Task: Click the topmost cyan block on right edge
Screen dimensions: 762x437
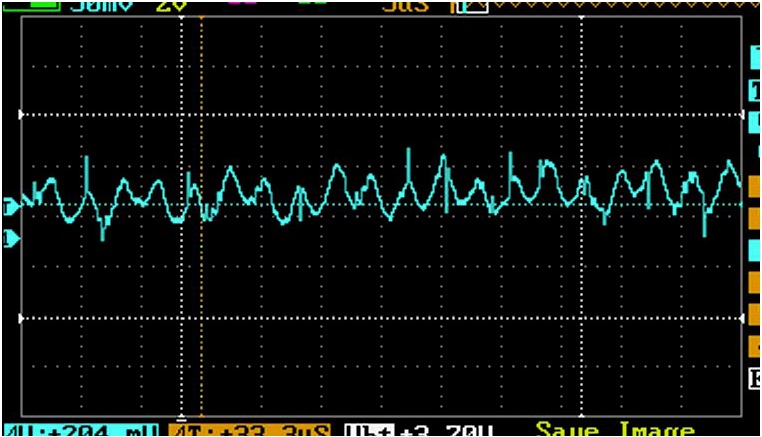Action: click(x=755, y=56)
